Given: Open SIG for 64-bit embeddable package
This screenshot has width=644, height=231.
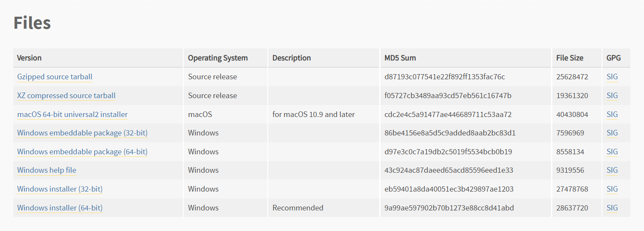Looking at the screenshot, I should tap(612, 152).
